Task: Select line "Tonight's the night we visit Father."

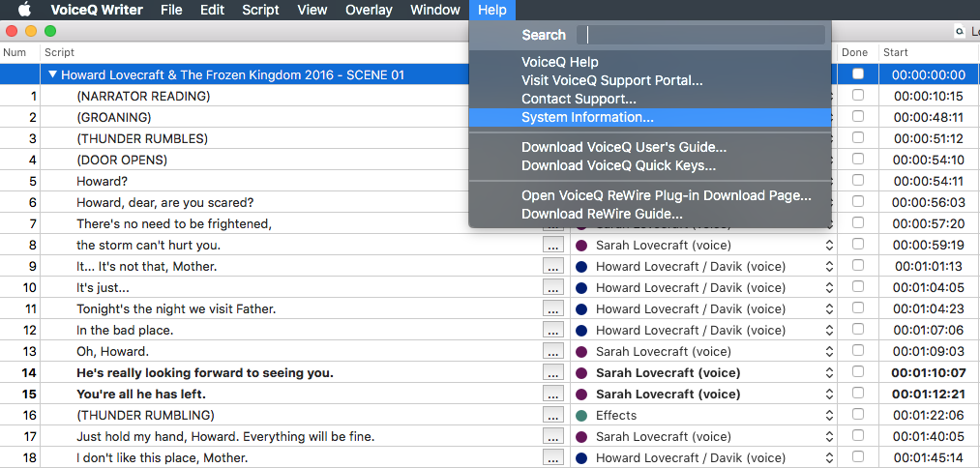Action: 176,308
